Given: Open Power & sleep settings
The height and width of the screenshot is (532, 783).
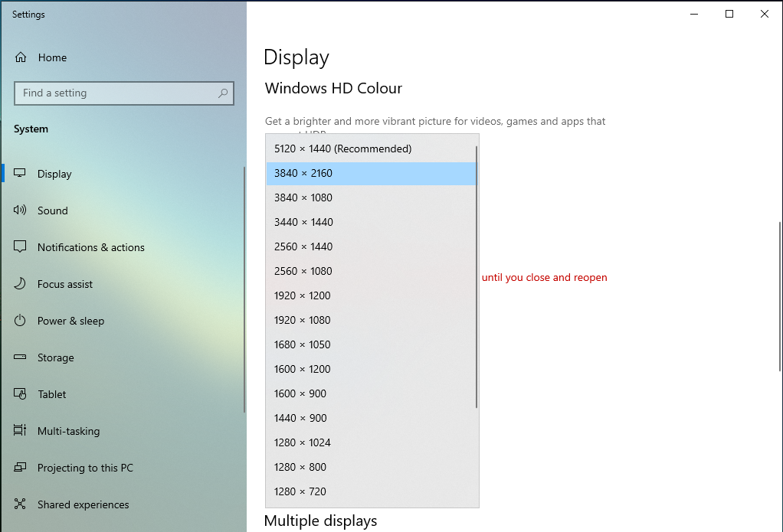Looking at the screenshot, I should (123, 321).
